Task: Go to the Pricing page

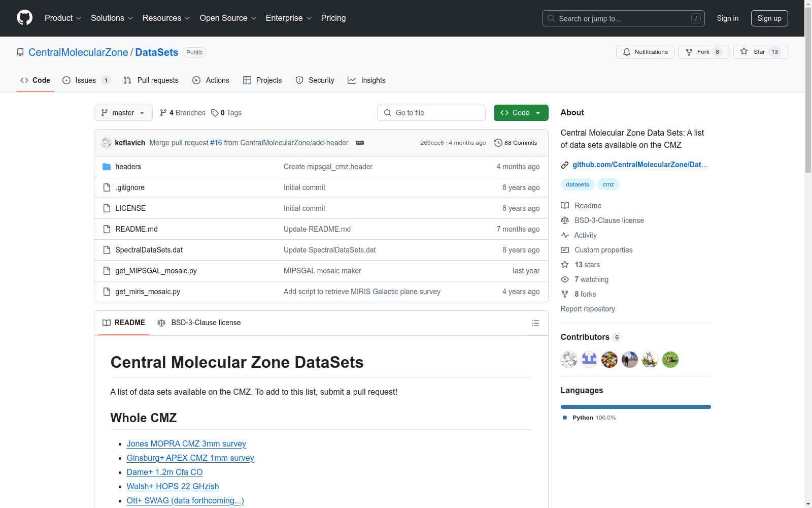Action: pyautogui.click(x=333, y=18)
